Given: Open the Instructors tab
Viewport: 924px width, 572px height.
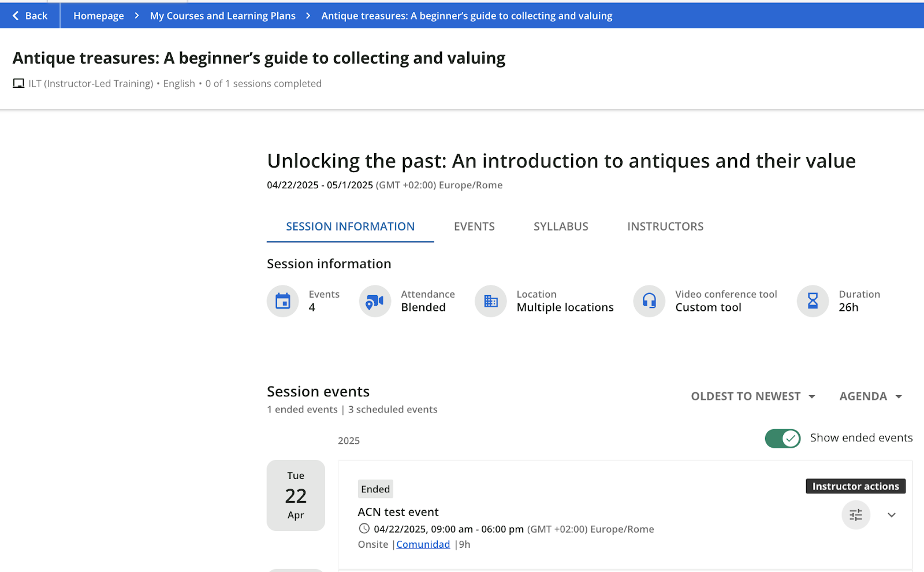Looking at the screenshot, I should pos(665,226).
